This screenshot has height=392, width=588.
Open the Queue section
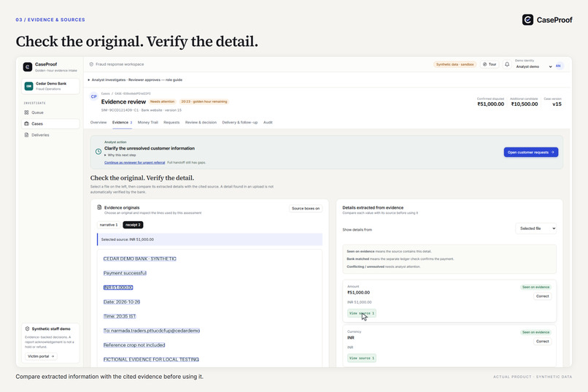(x=50, y=112)
